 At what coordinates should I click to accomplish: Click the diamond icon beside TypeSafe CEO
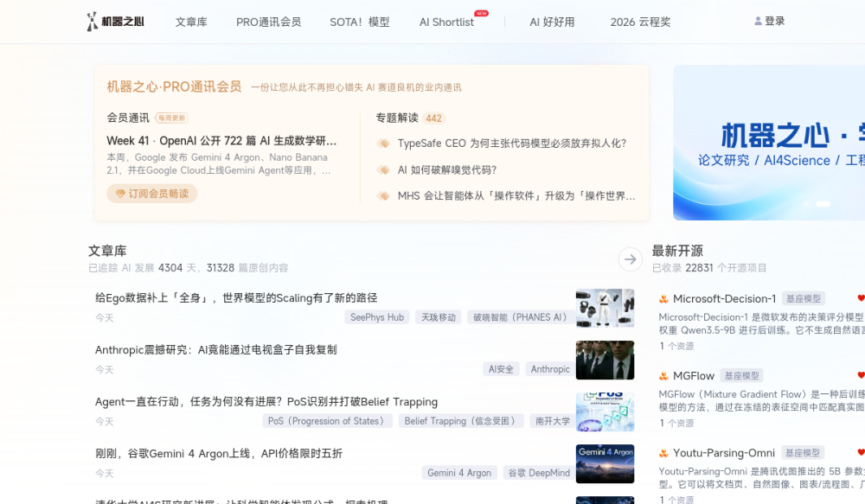pos(383,144)
